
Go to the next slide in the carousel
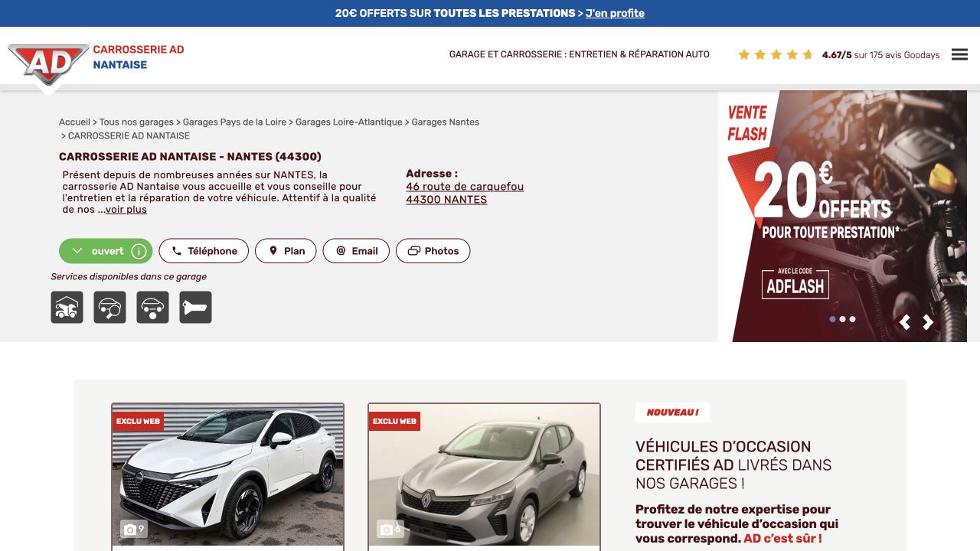929,323
